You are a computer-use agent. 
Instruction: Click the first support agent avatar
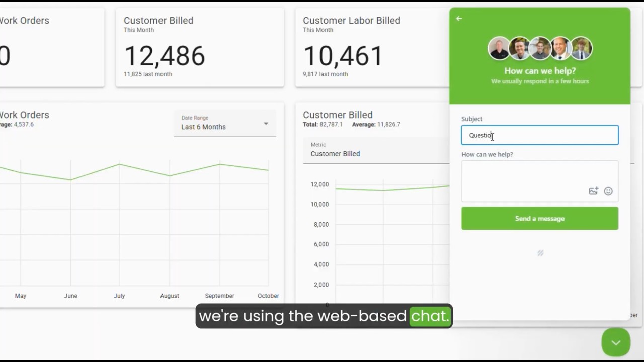[x=499, y=49]
